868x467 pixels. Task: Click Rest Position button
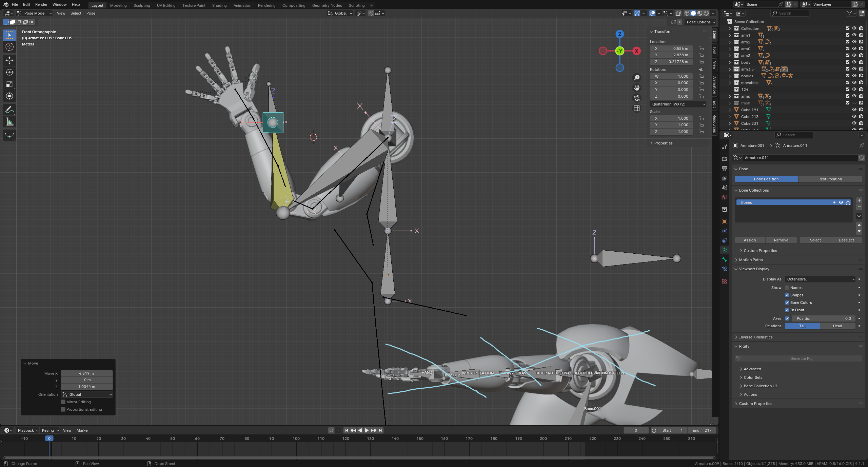tap(830, 179)
